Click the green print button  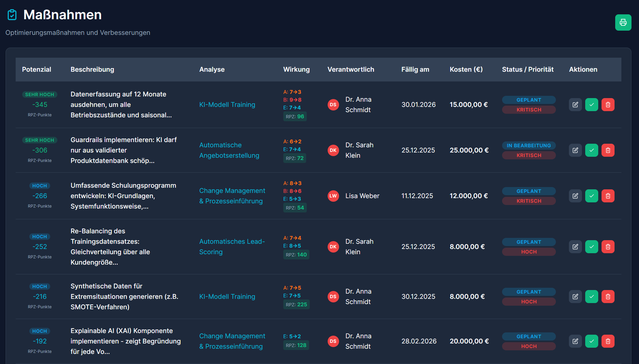(623, 22)
